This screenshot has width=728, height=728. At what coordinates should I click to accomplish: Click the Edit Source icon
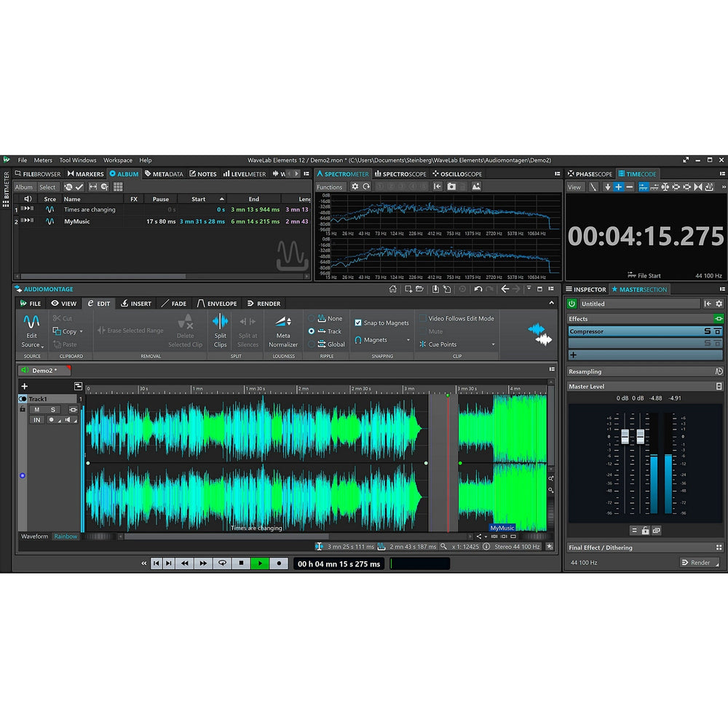coord(31,322)
